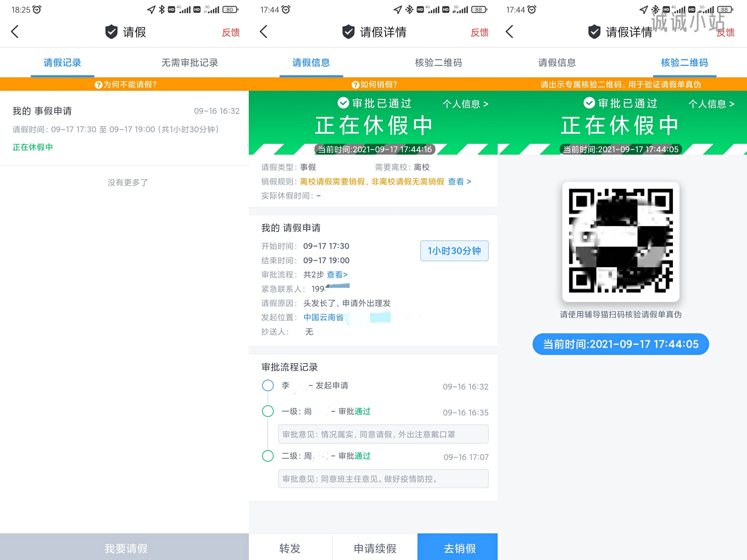Tap 中国云南省 location link
Image resolution: width=747 pixels, height=560 pixels.
pyautogui.click(x=323, y=317)
